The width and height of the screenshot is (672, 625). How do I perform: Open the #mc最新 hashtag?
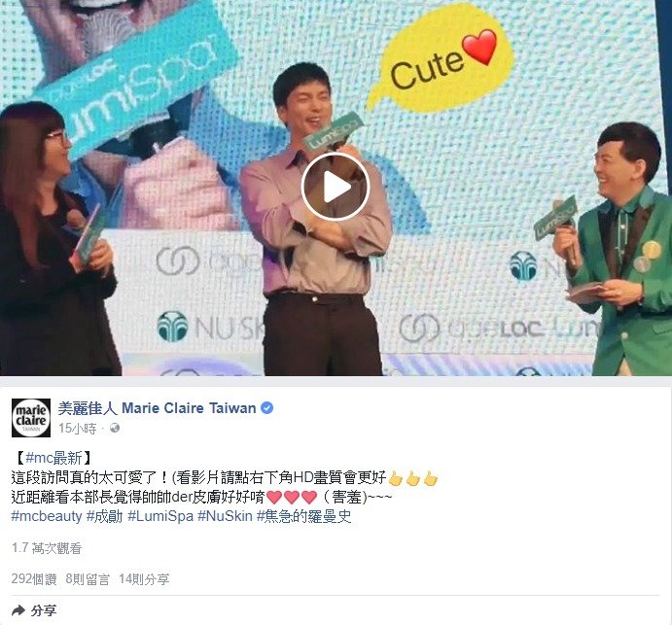coord(53,458)
